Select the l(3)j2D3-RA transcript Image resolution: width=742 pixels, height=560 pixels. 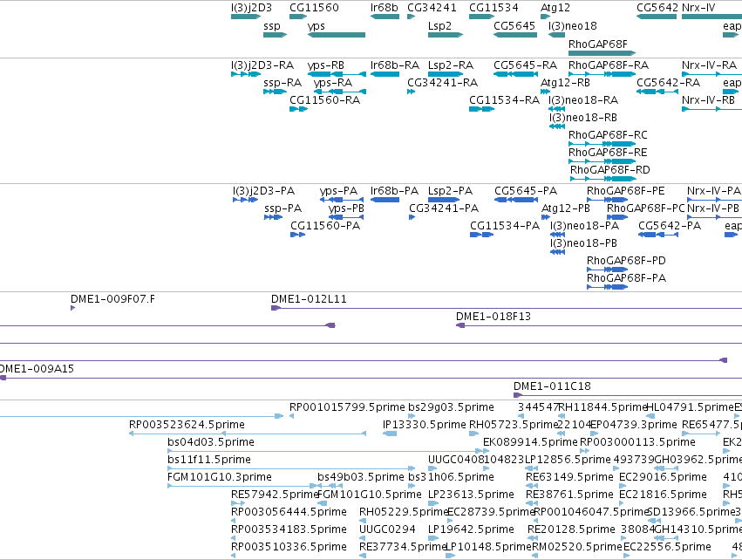(x=246, y=74)
